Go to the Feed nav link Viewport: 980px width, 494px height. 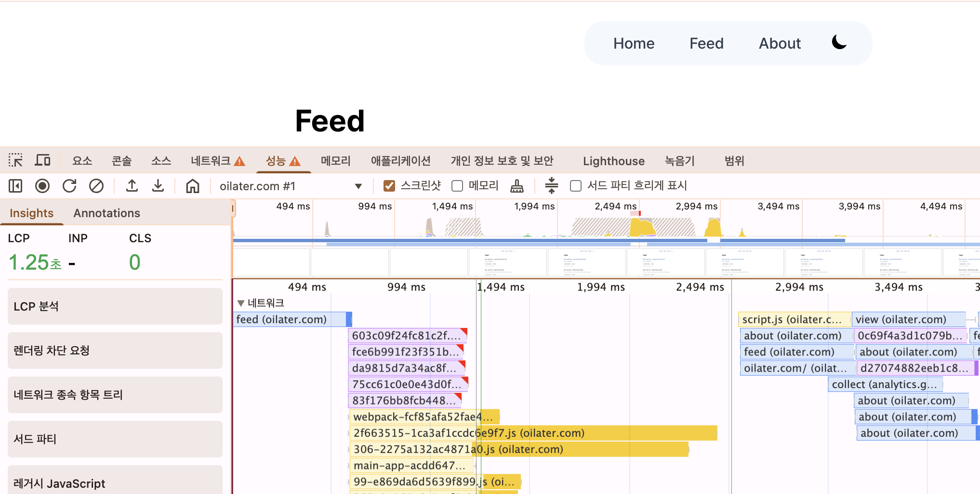click(x=706, y=43)
